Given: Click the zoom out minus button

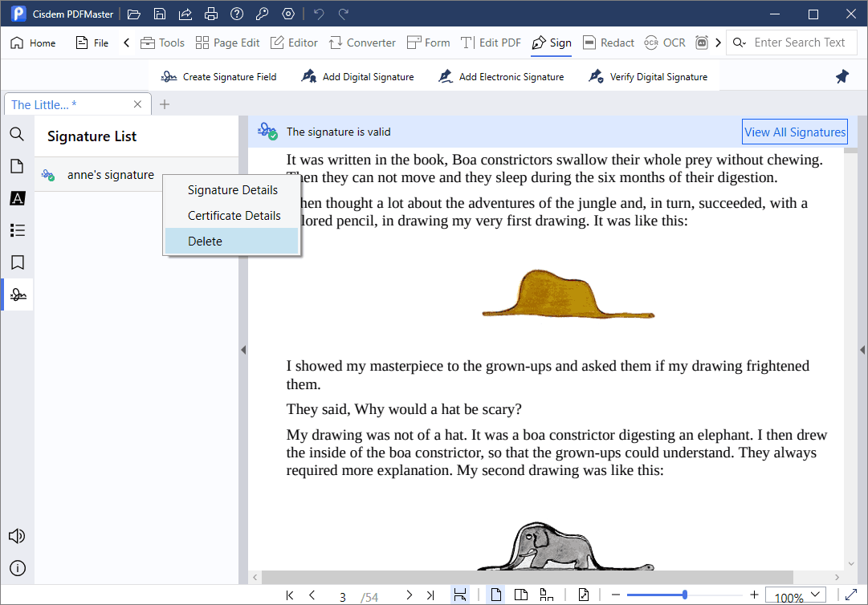Looking at the screenshot, I should pos(616,595).
